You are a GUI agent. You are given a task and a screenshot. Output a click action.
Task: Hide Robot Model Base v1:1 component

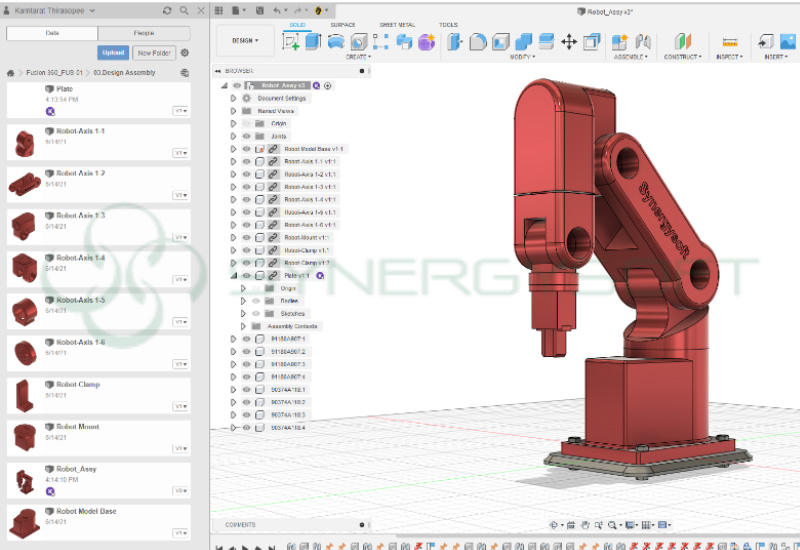246,149
